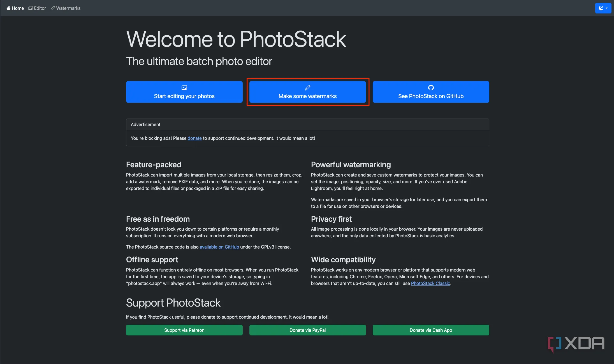Open the theme switcher dropdown arrow
614x364 pixels.
tap(607, 8)
